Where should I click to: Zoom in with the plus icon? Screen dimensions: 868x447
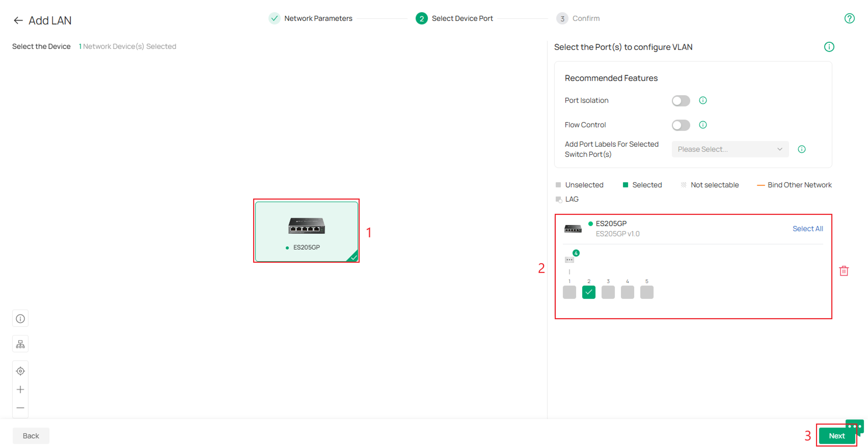click(x=20, y=389)
